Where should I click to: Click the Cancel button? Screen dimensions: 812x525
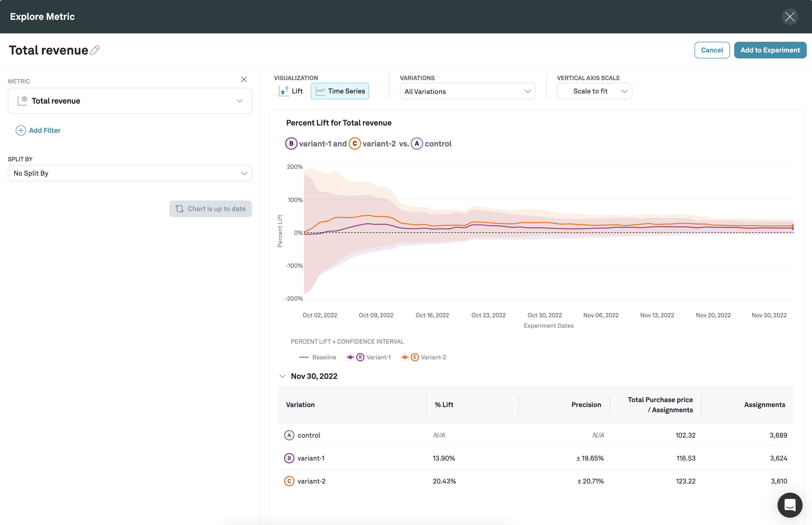click(x=712, y=50)
